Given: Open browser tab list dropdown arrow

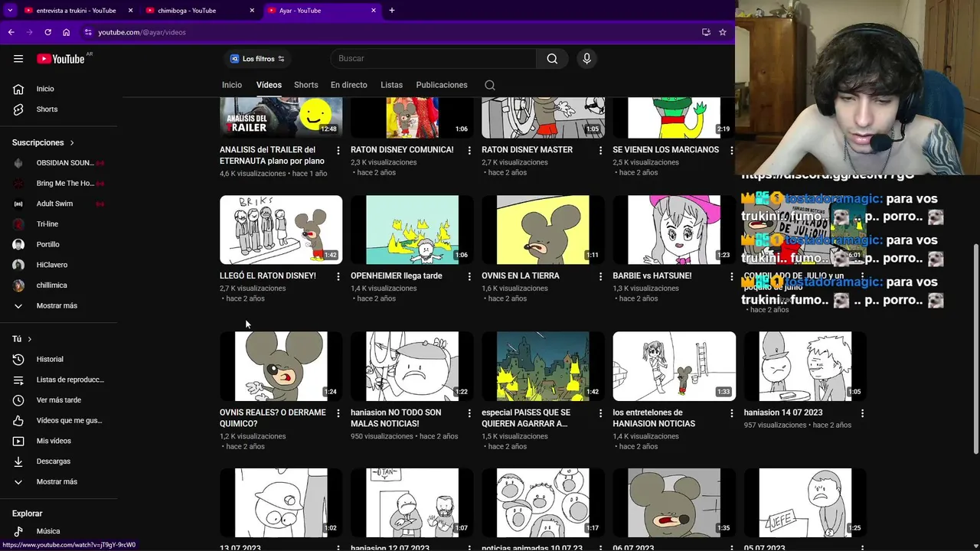Looking at the screenshot, I should tap(10, 11).
